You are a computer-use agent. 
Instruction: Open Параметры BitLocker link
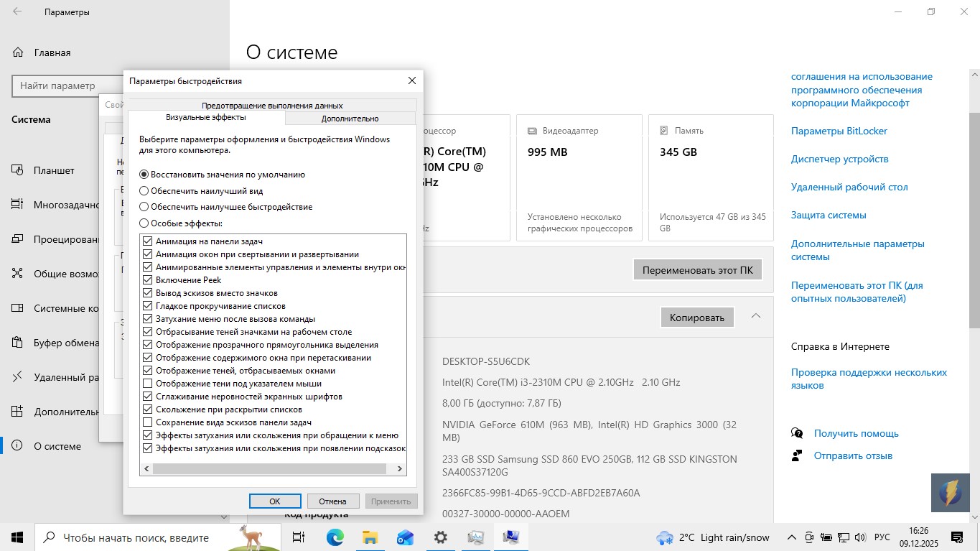tap(839, 131)
